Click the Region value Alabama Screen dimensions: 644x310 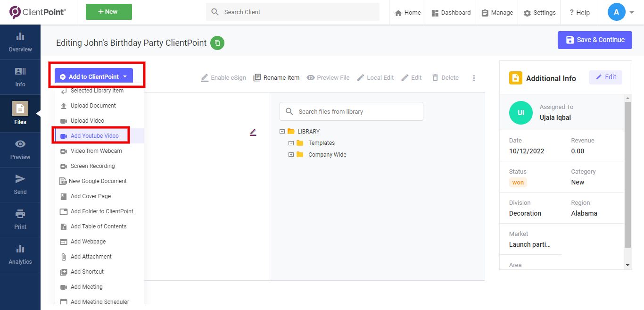pos(584,213)
